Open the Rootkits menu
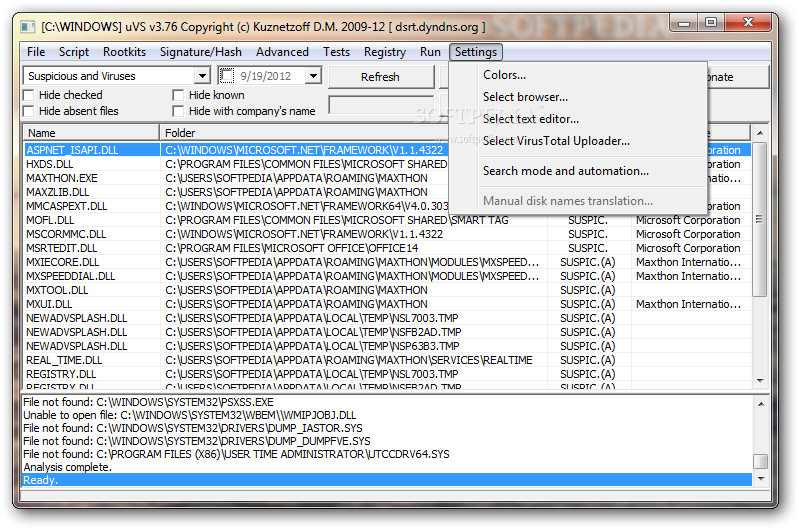This screenshot has height=529, width=799. (x=124, y=52)
